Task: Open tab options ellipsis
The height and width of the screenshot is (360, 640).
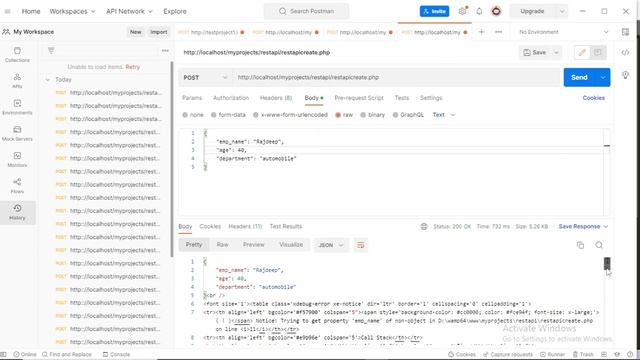Action: click(498, 32)
